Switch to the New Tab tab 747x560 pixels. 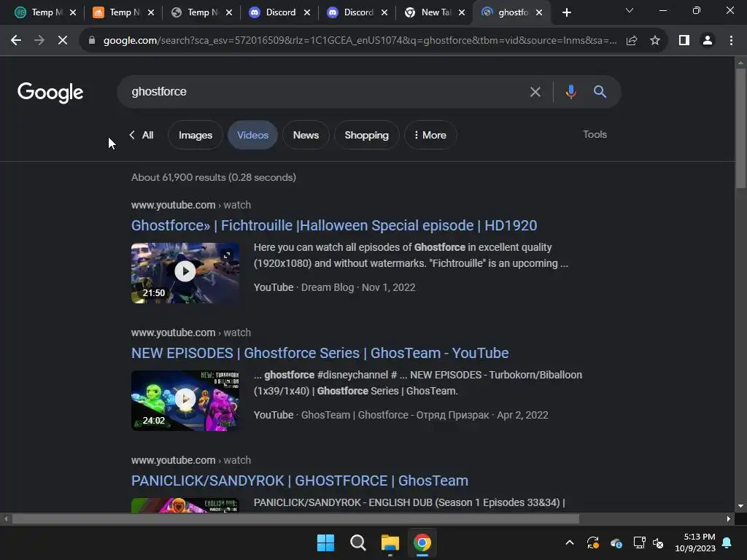435,12
